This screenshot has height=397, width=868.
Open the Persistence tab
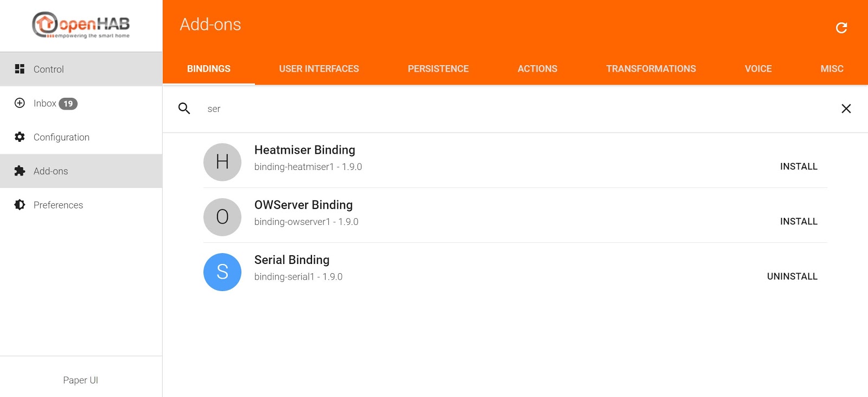click(438, 69)
